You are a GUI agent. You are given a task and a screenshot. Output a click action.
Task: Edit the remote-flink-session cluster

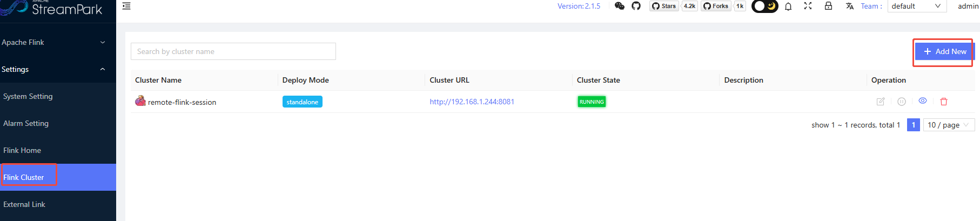point(881,102)
